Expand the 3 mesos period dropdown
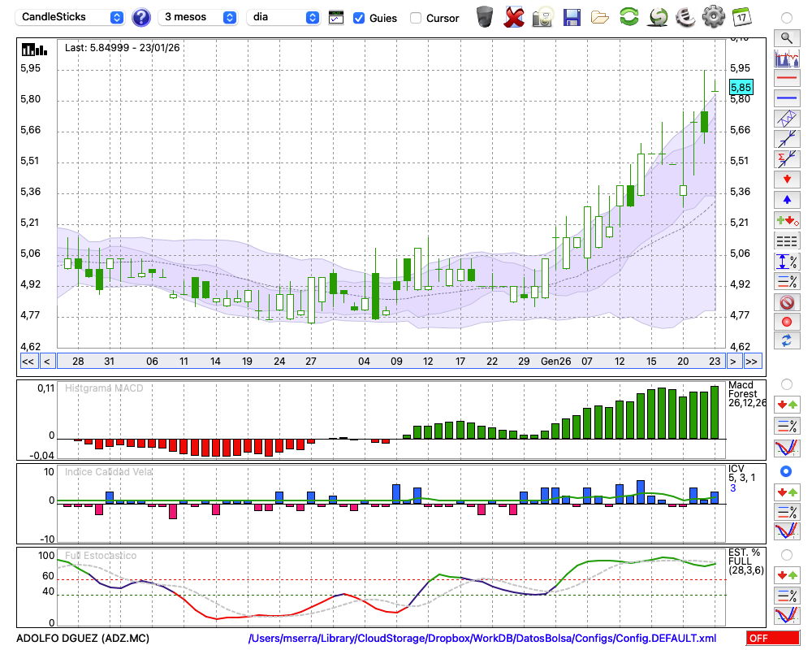Viewport: 812px width, 650px height. tap(198, 17)
